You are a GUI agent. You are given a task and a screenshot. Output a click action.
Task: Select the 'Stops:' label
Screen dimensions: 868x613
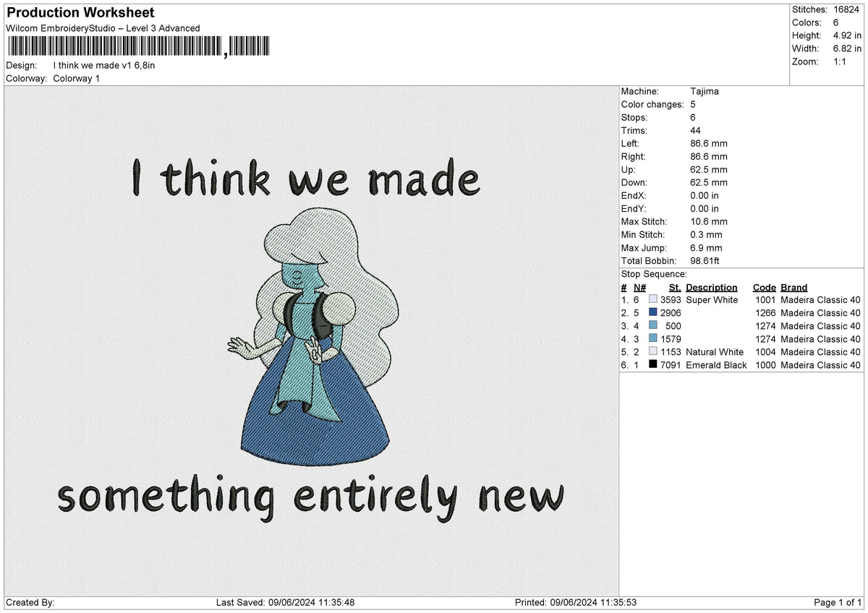634,118
